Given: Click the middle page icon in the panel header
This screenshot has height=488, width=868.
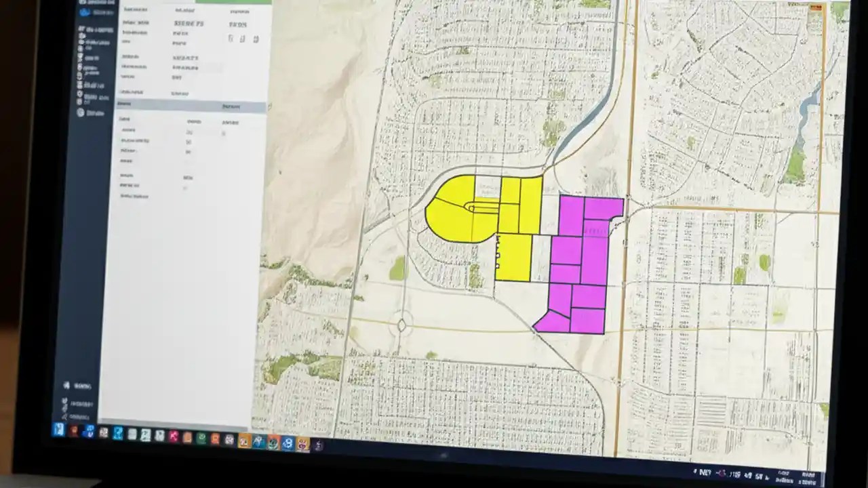Looking at the screenshot, I should 242,39.
